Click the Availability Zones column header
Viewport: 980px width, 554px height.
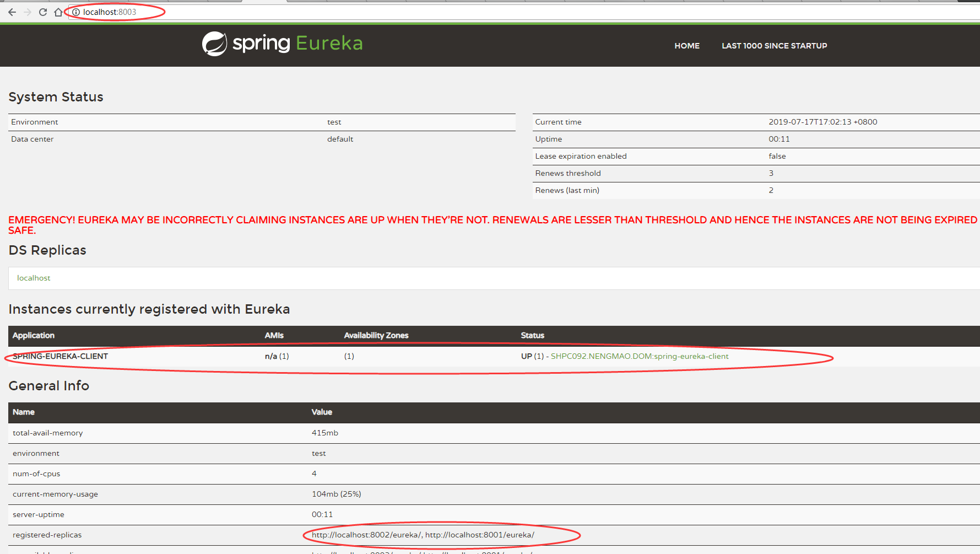coord(376,336)
